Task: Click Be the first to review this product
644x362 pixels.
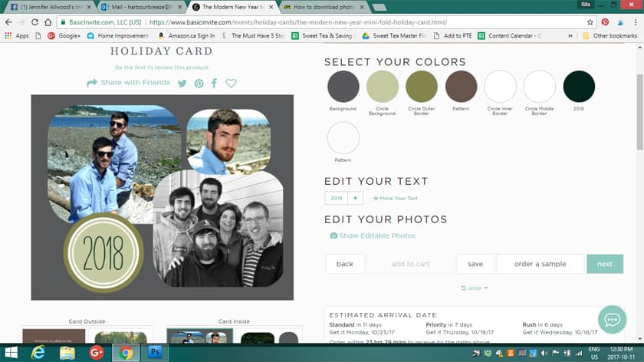Action: click(162, 67)
